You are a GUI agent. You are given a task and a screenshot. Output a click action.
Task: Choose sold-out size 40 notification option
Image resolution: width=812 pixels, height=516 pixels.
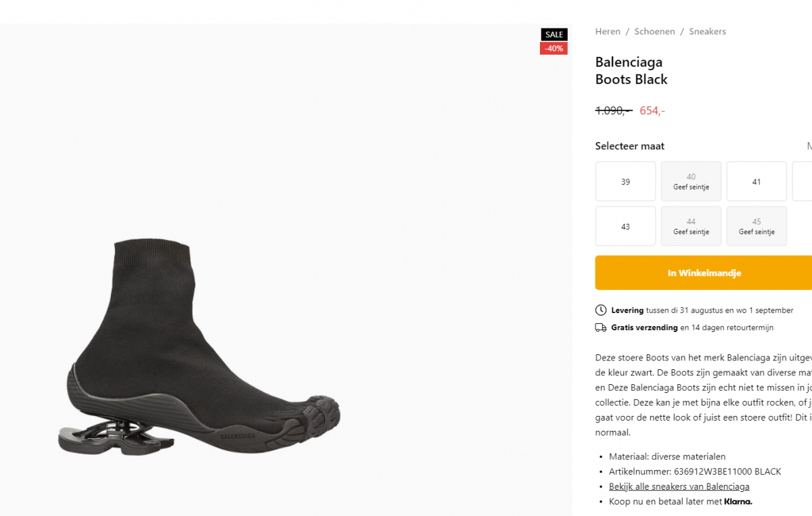coord(691,181)
